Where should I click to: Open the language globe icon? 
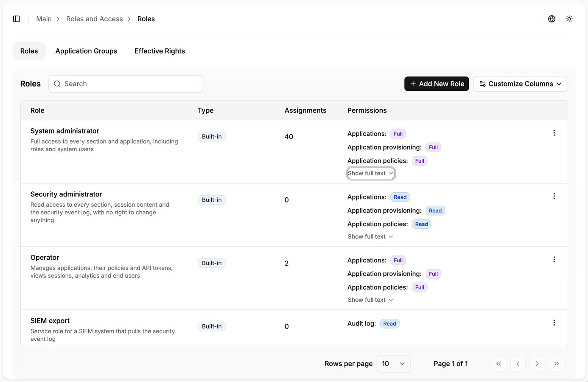pos(552,19)
